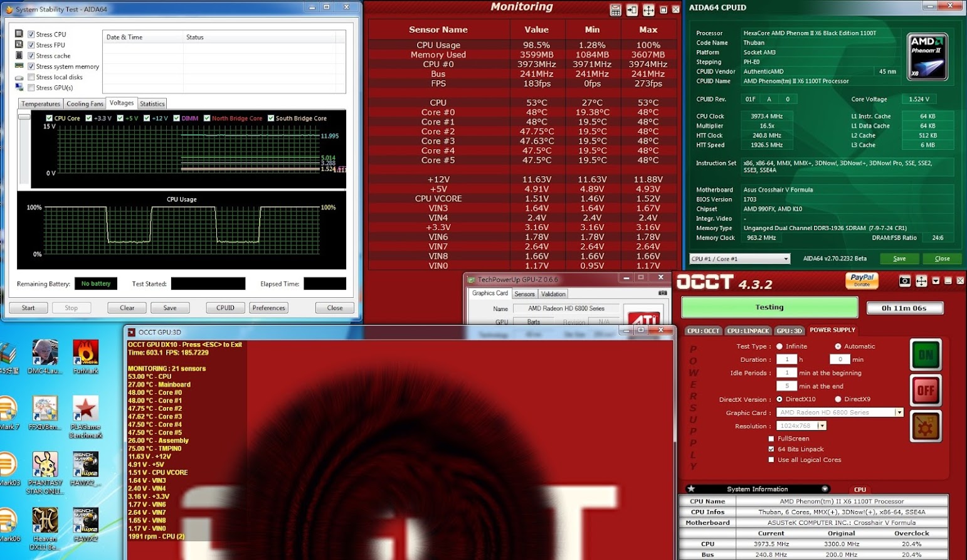The image size is (967, 560).
Task: Open the PLAGame Benchmark desktop shortcut
Action: click(85, 416)
